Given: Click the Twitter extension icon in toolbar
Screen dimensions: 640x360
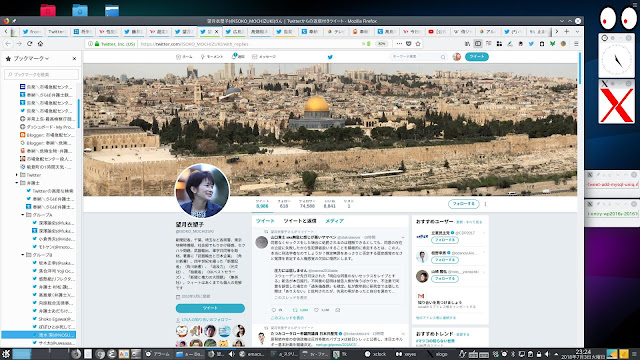Looking at the screenshot, I should pos(531,44).
